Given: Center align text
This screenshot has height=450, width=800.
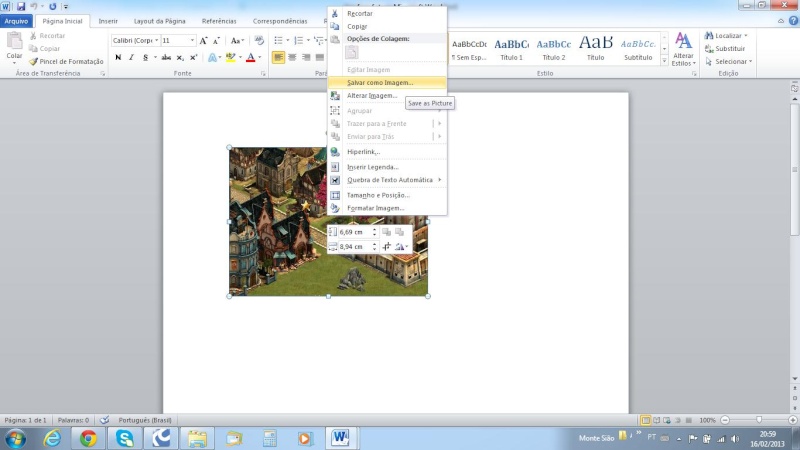Looking at the screenshot, I should (292, 58).
